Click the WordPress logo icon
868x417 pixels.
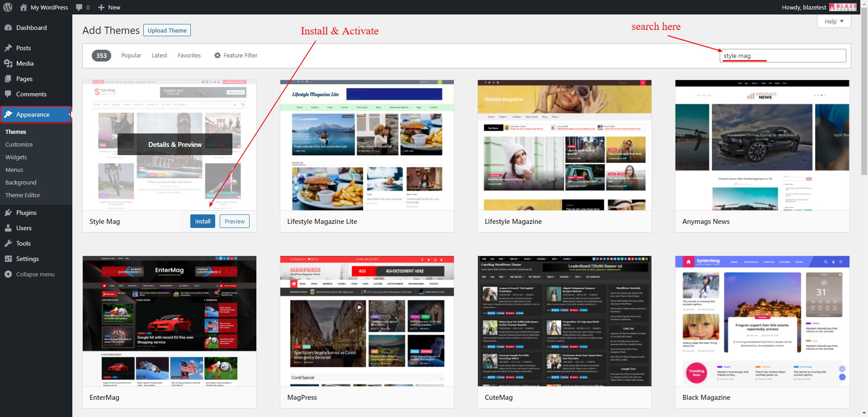(8, 7)
